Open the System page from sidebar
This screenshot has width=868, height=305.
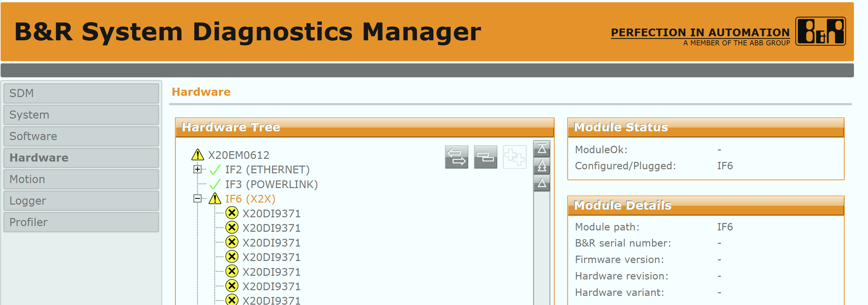pyautogui.click(x=81, y=115)
